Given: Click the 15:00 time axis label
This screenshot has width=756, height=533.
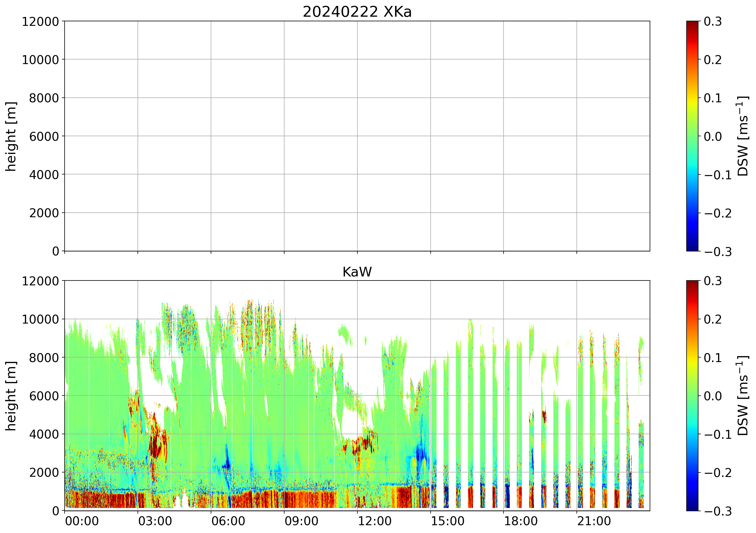Looking at the screenshot, I should (x=448, y=521).
